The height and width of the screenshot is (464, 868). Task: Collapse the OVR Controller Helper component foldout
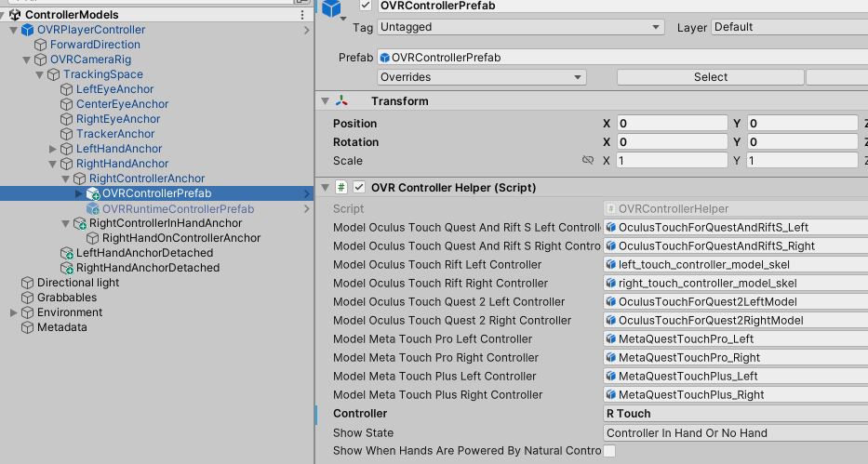[x=326, y=188]
